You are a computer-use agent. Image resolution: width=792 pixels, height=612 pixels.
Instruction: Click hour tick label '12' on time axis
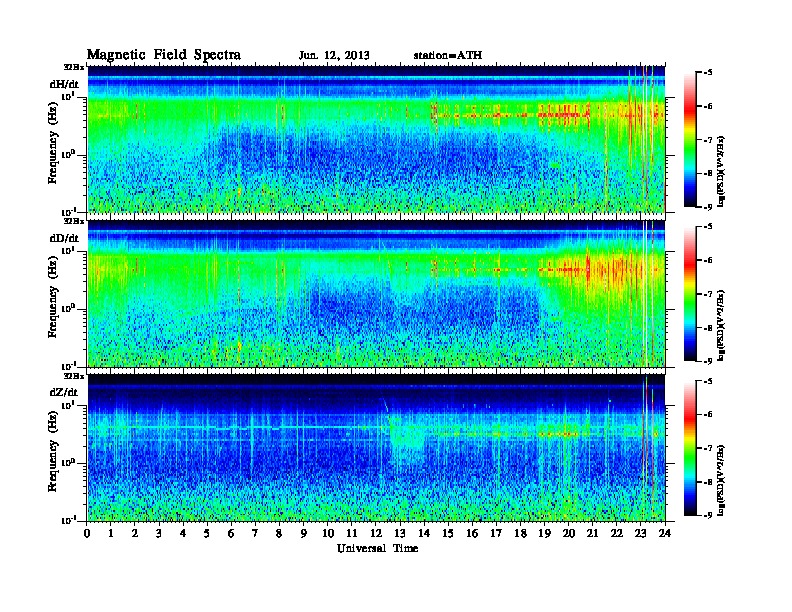tap(376, 534)
